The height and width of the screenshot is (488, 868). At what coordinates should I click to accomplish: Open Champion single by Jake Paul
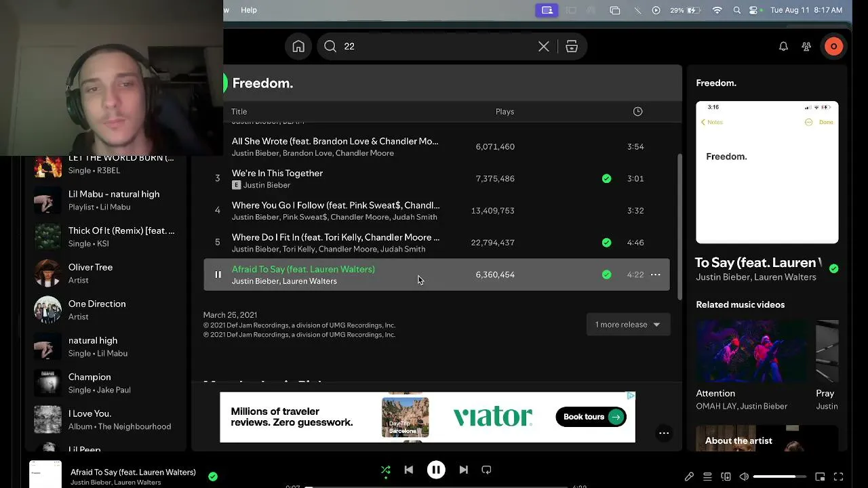pos(105,383)
